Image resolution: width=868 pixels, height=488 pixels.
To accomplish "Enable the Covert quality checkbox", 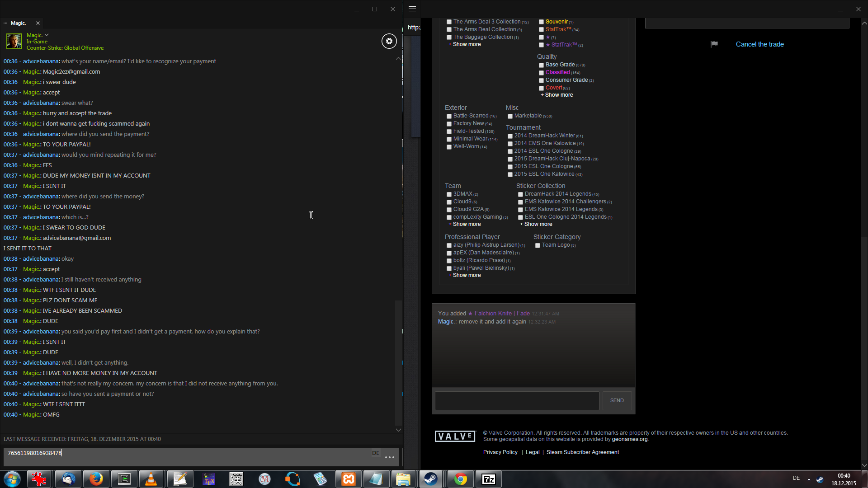I will coord(541,88).
